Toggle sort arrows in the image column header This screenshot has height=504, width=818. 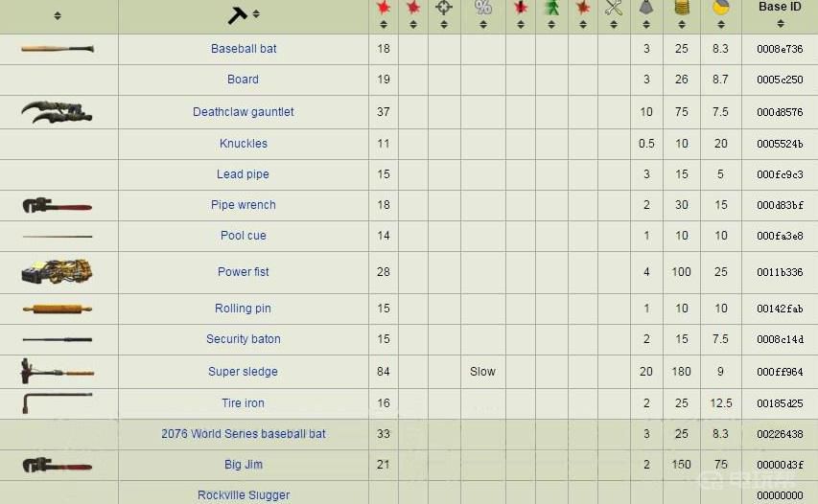tap(58, 15)
